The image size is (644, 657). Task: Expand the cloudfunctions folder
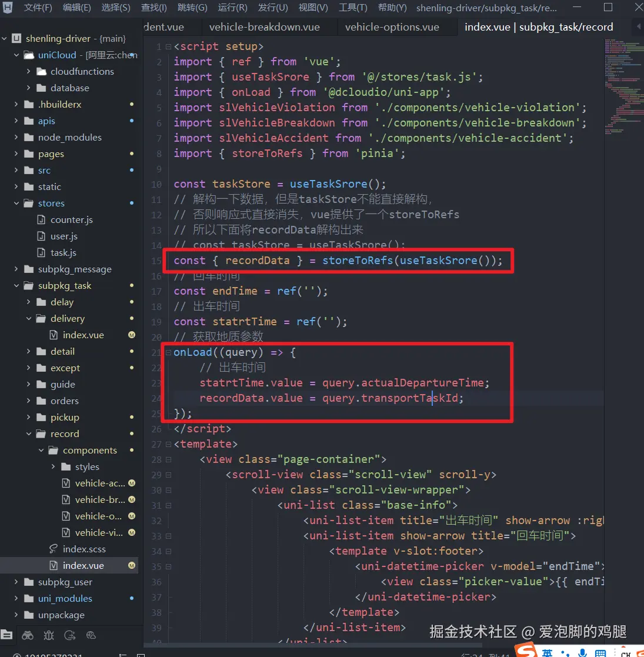pos(28,71)
